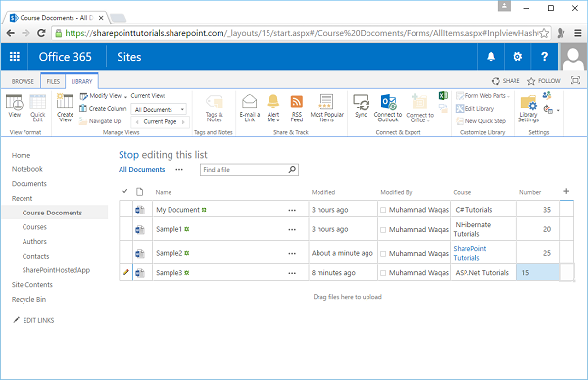Click My Document file type icon
This screenshot has height=380, width=588.
(x=140, y=210)
